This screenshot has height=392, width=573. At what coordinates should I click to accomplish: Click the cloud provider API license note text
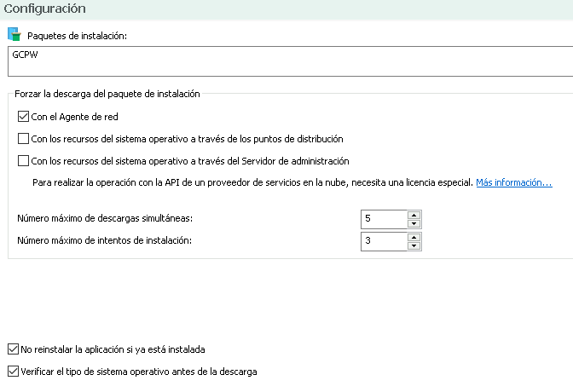pyautogui.click(x=252, y=182)
